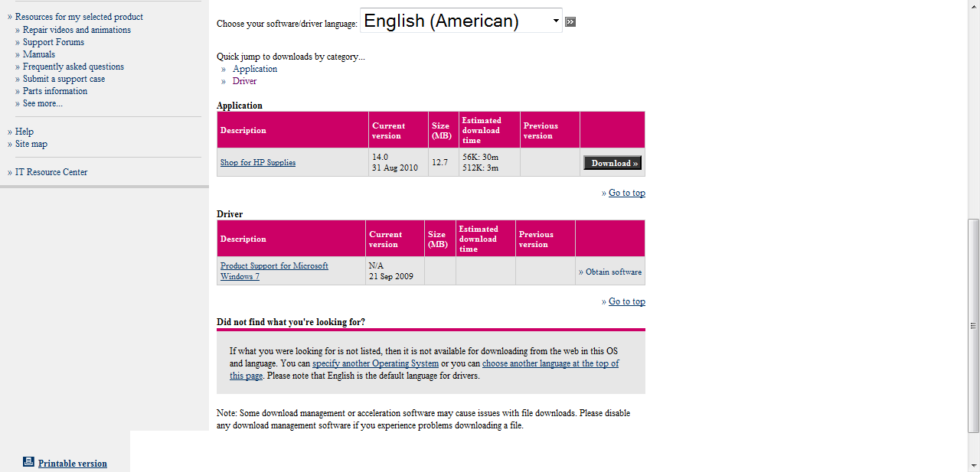Open Support Forums in the sidebar
The height and width of the screenshot is (472, 980).
[x=54, y=42]
